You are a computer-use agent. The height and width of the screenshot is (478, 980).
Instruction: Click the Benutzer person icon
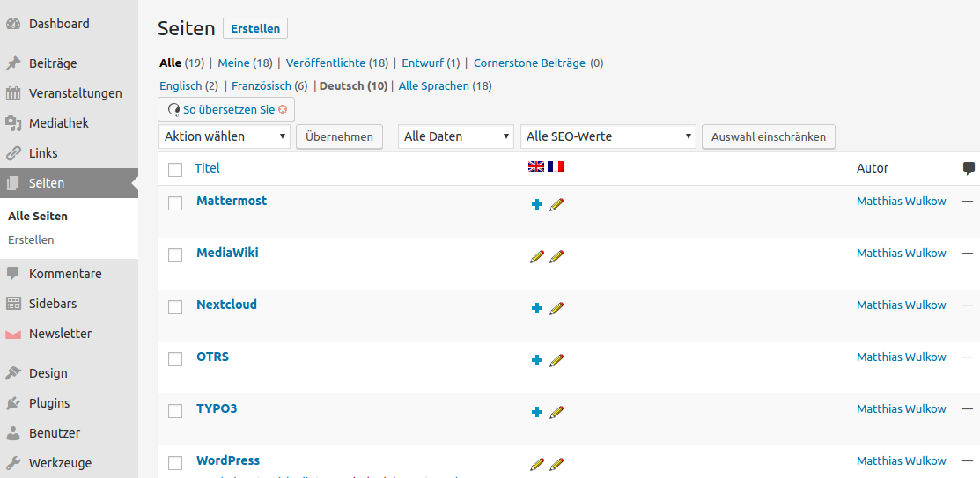click(13, 433)
